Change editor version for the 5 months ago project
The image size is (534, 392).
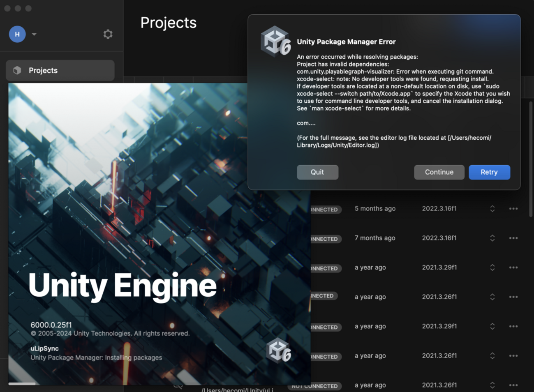[x=492, y=209]
